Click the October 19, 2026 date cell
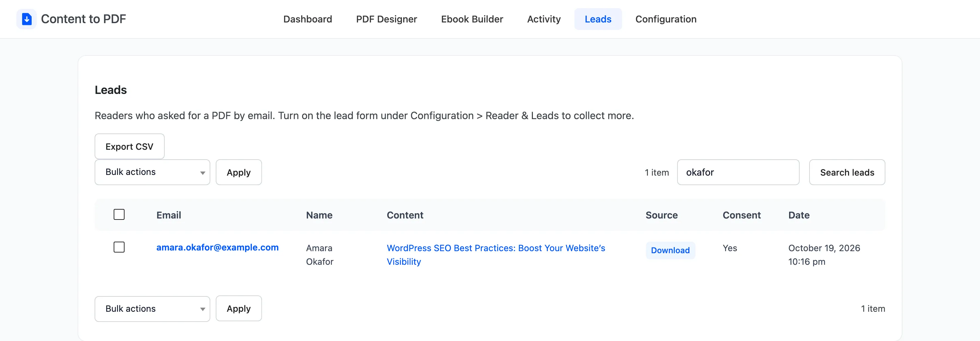The image size is (980, 341). point(824,255)
